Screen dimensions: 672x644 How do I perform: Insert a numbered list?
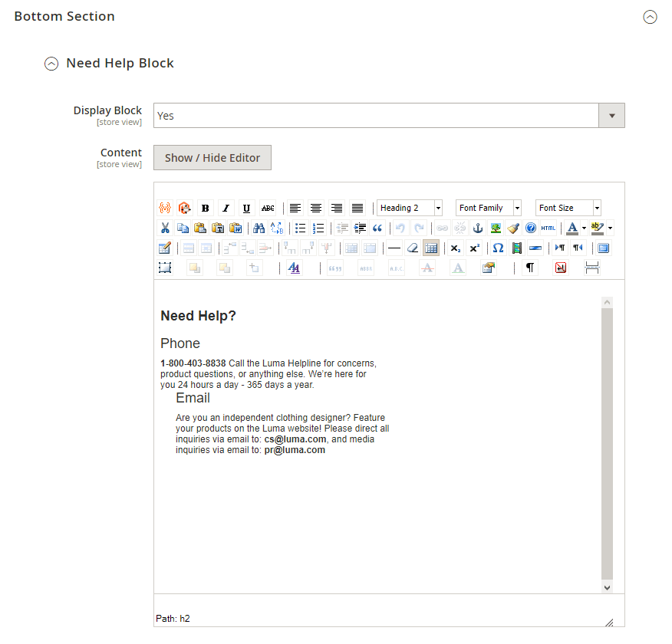pyautogui.click(x=318, y=228)
